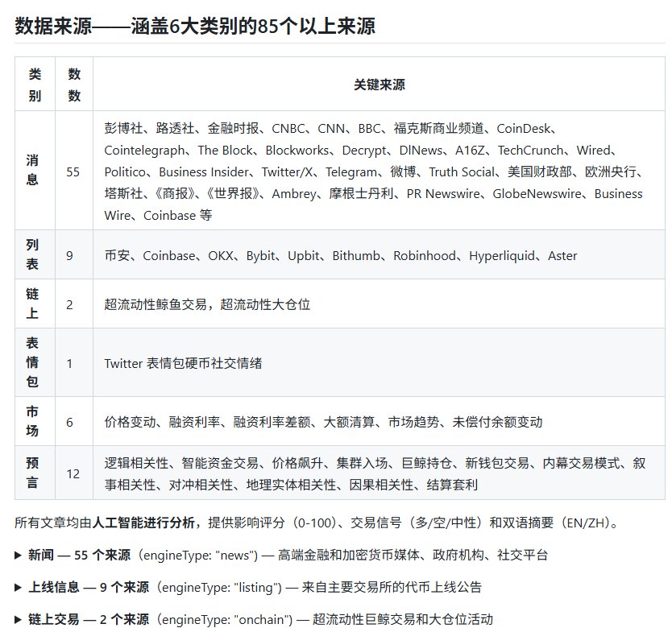
Task: Click the 类别 column header
Action: 35,85
